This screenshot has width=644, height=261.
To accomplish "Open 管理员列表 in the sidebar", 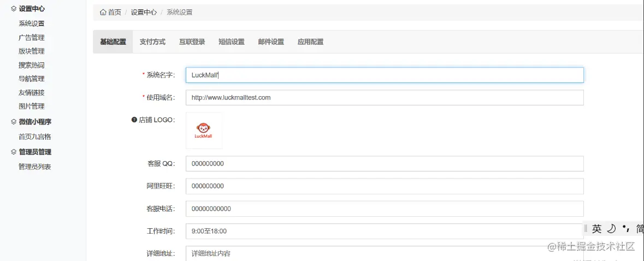I will pyautogui.click(x=35, y=167).
